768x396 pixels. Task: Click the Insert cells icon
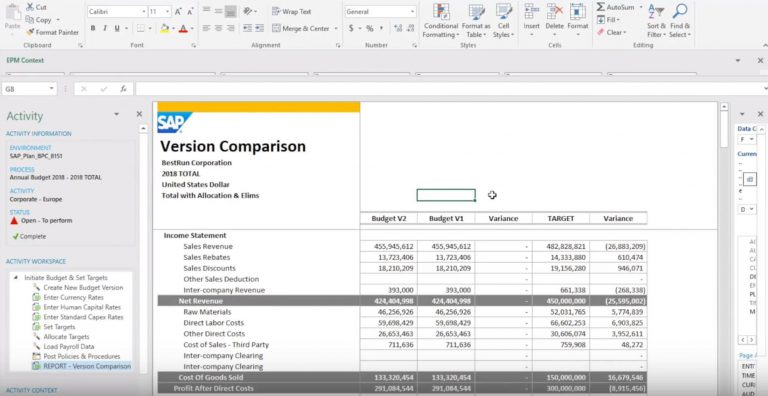pyautogui.click(x=531, y=11)
